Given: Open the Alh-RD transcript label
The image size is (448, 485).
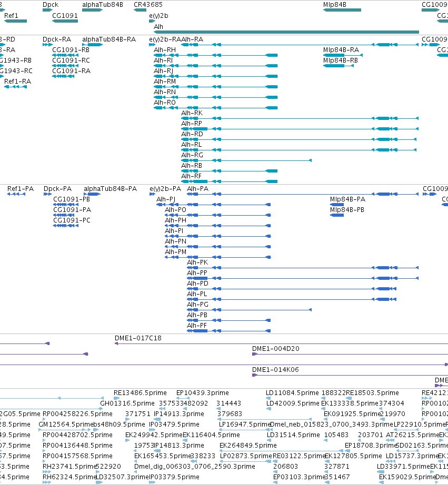Looking at the screenshot, I should point(192,134).
